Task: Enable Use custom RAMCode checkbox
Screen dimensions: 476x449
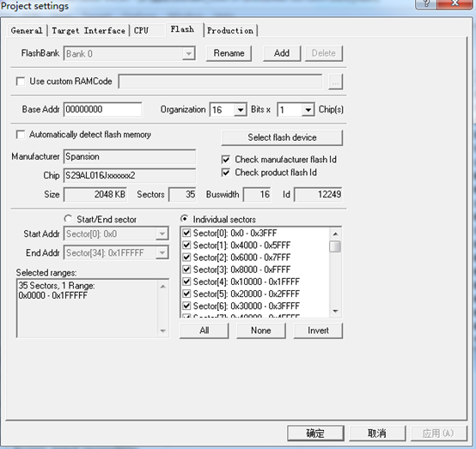Action: 21,82
